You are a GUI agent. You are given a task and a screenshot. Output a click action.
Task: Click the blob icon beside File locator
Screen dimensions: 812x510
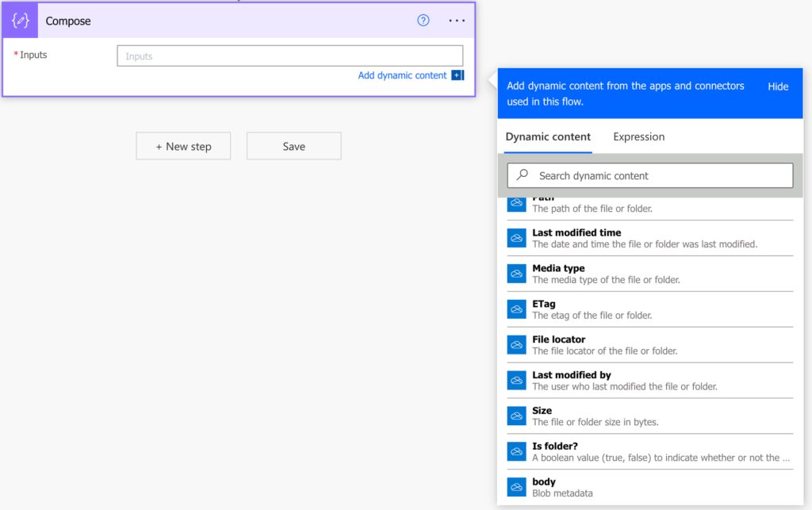pos(516,345)
